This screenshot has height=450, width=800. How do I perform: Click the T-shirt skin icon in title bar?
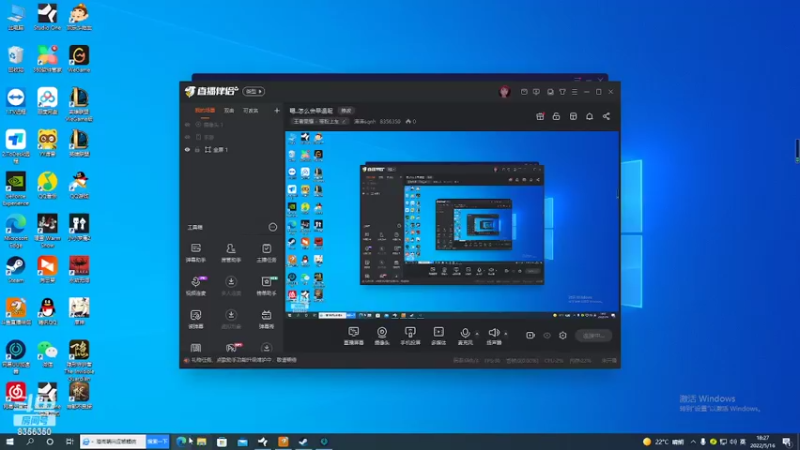pos(562,92)
